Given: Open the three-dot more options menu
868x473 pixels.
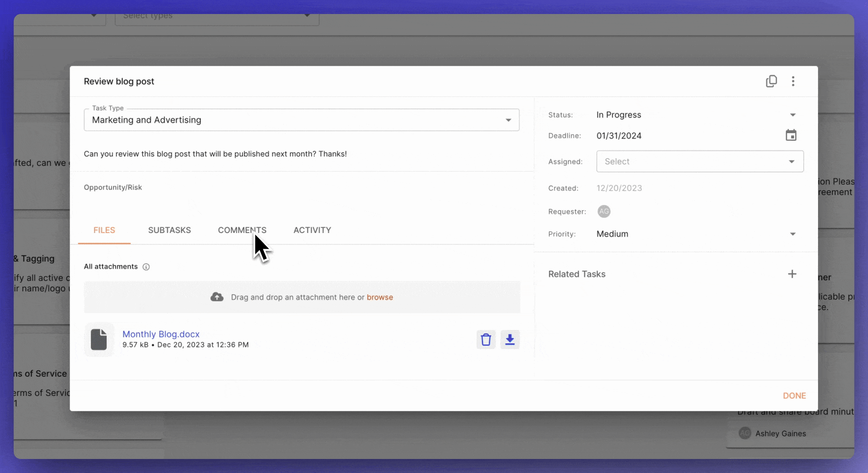Looking at the screenshot, I should tap(793, 81).
